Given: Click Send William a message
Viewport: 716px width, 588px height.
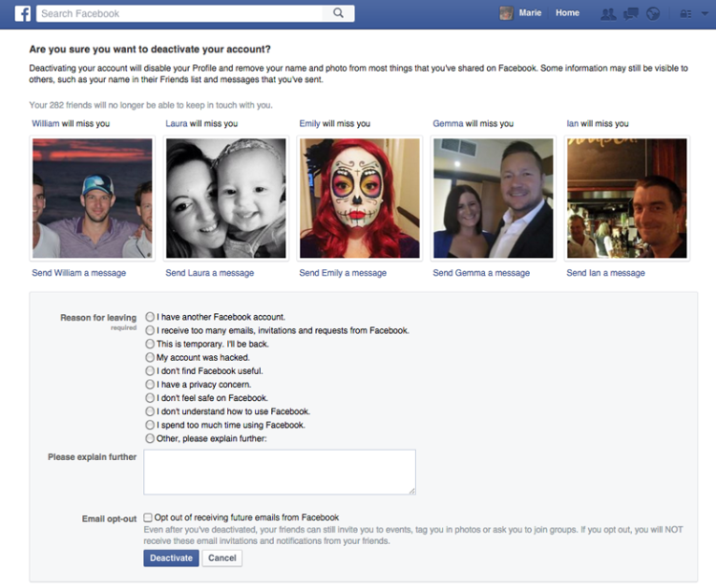Looking at the screenshot, I should click(79, 273).
